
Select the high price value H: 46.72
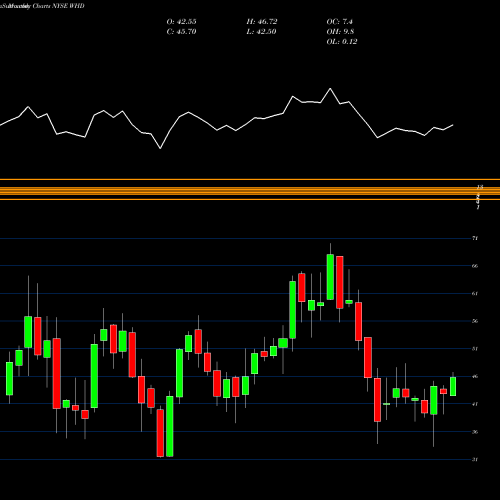[x=262, y=22]
